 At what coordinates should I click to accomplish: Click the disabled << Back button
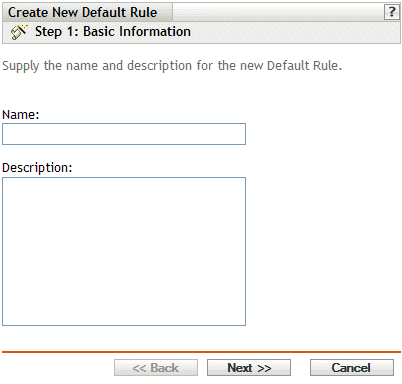point(156,368)
